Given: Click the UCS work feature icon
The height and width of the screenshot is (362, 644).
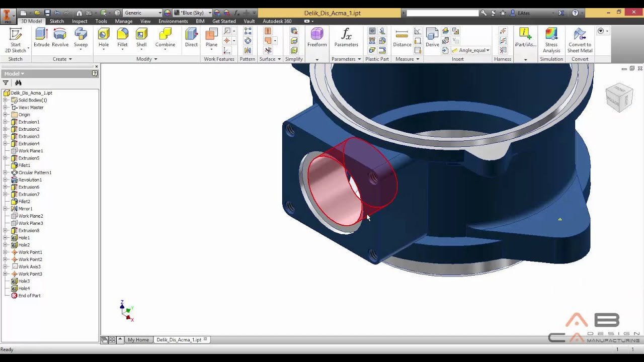Looking at the screenshot, I should point(227,50).
